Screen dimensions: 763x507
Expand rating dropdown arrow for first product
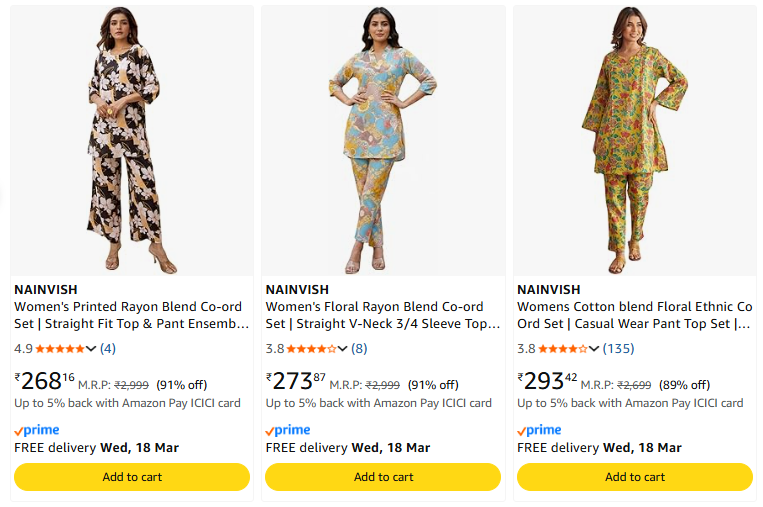coord(92,349)
